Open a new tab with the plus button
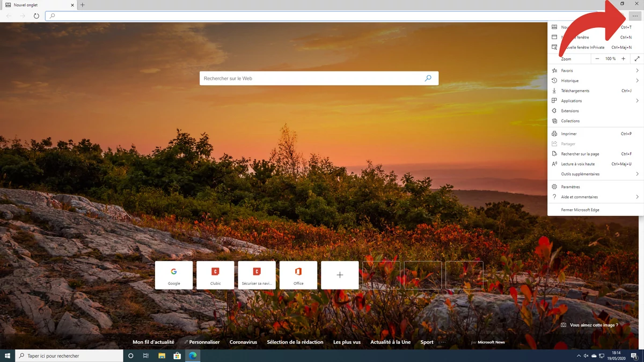The image size is (644, 362). coord(82,5)
